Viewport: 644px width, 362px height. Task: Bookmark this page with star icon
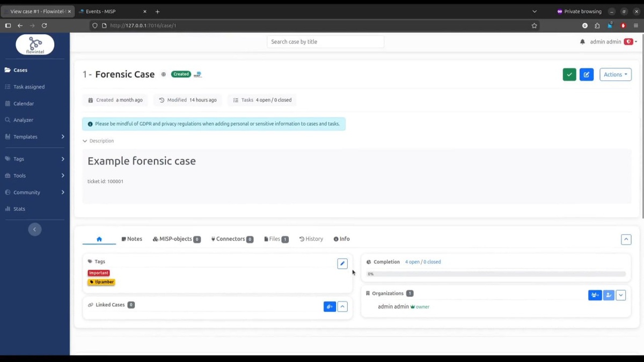coord(534,25)
